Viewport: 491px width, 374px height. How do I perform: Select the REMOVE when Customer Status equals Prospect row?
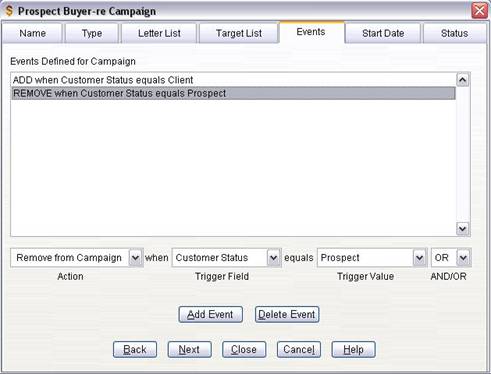(233, 93)
